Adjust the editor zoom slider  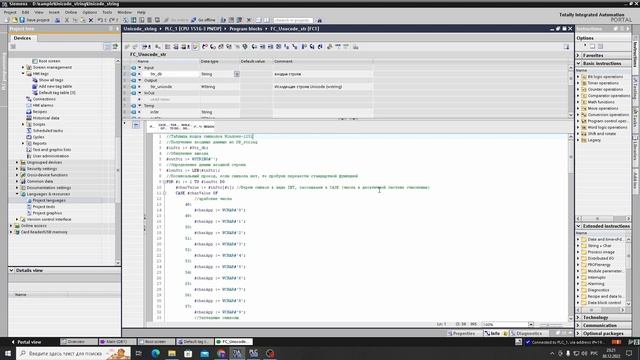point(551,324)
